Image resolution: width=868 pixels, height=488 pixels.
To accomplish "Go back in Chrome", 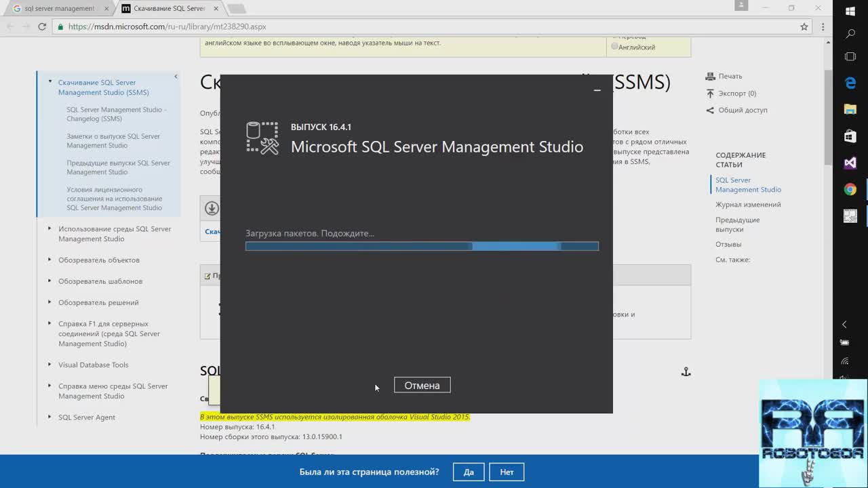I will (9, 26).
